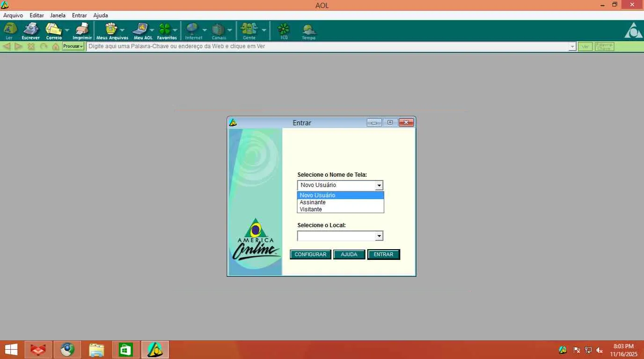This screenshot has width=644, height=359.
Task: Launch ICQ from the toolbar
Action: pyautogui.click(x=284, y=30)
